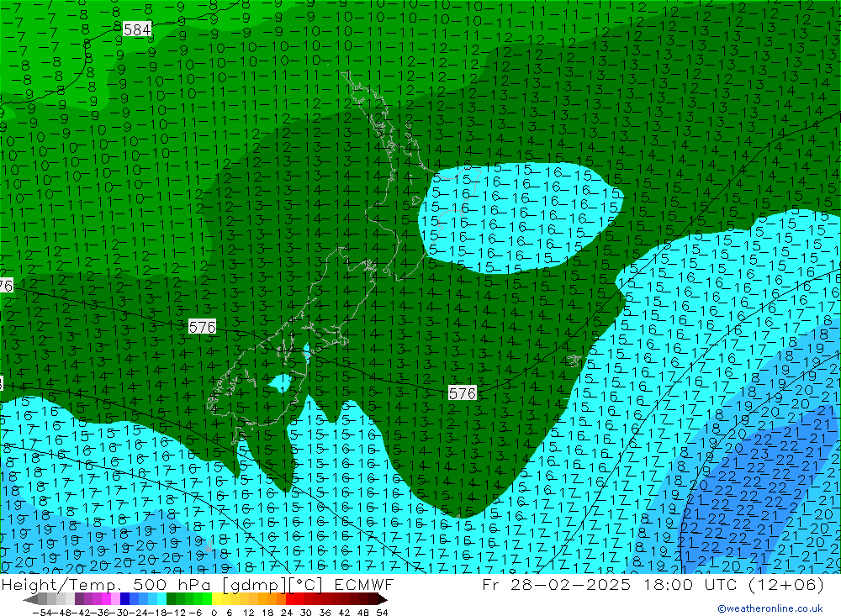
Task: Click the Fr 28-02-2025 18:00 UTC timestamp
Action: click(653, 584)
